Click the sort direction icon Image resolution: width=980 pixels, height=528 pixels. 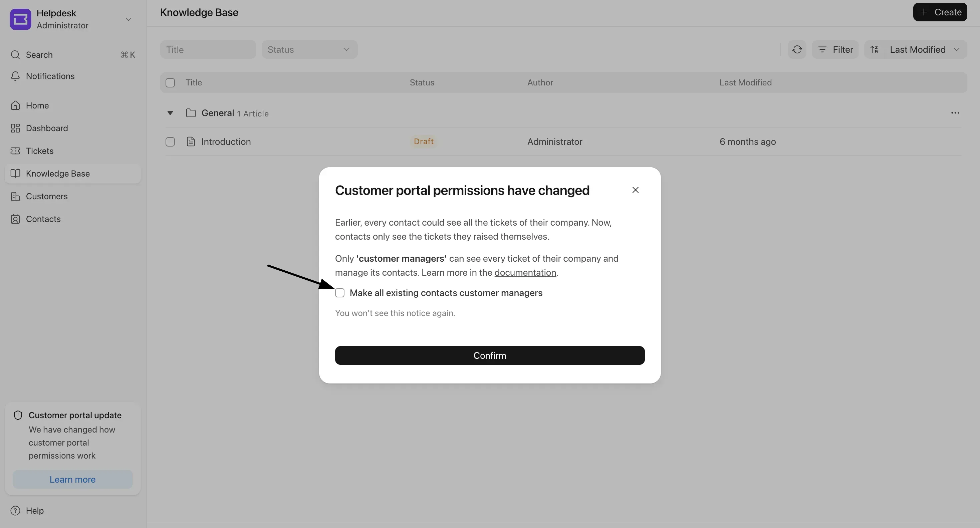(x=874, y=49)
